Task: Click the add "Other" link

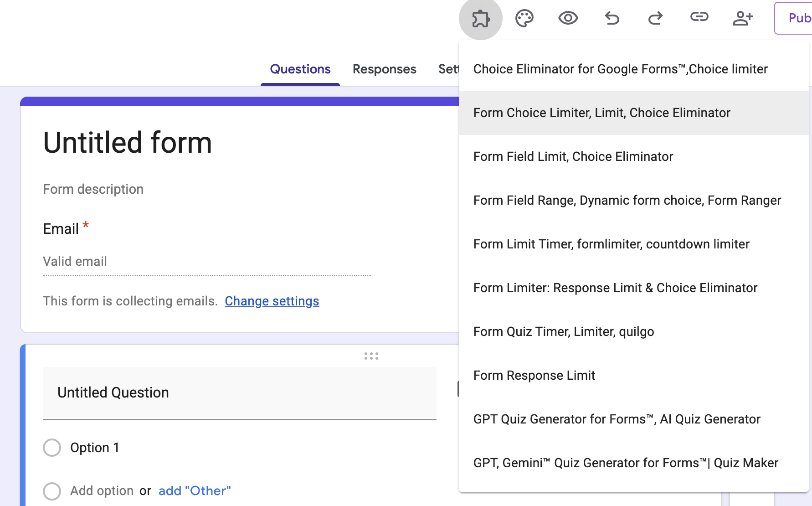Action: pyautogui.click(x=195, y=491)
